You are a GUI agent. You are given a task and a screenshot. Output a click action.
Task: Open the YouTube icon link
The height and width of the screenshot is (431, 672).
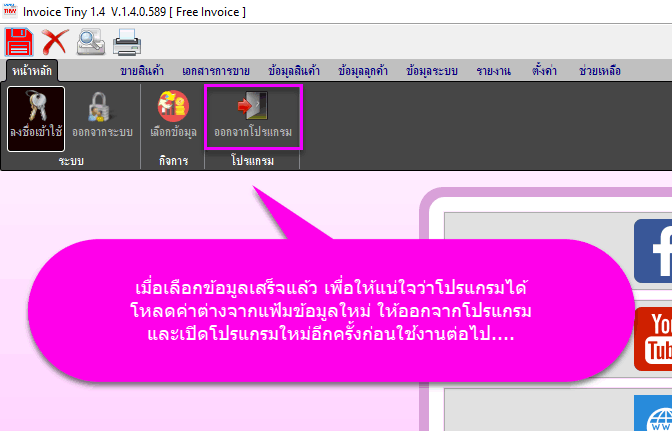pos(653,338)
